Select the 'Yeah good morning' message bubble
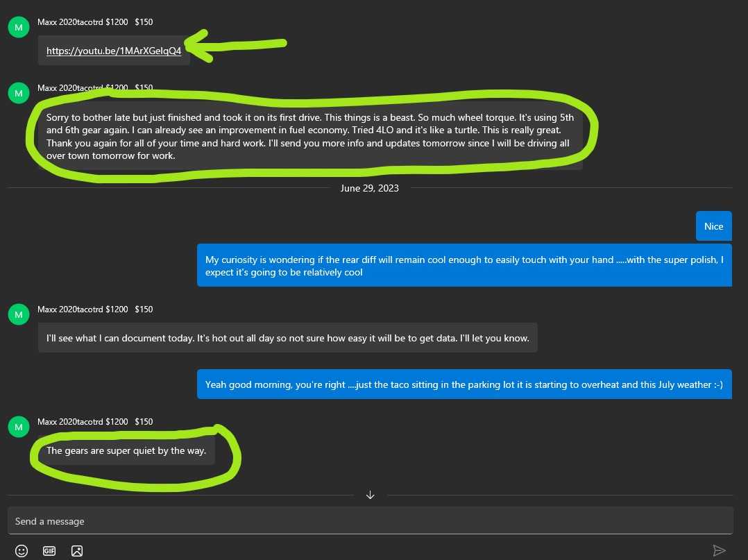 [464, 384]
